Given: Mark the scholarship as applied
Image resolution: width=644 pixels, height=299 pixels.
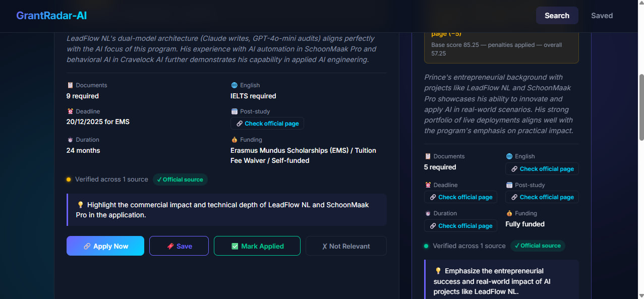Looking at the screenshot, I should pos(257,246).
